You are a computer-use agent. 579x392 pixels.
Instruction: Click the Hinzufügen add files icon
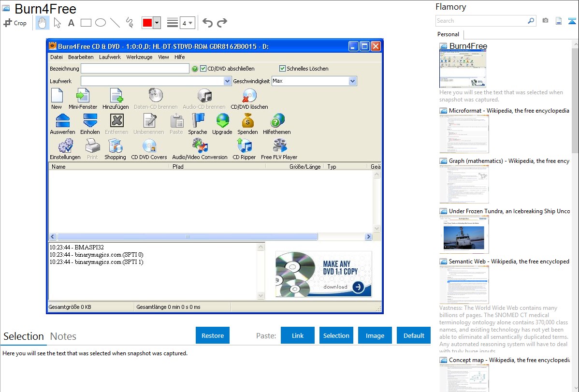(116, 99)
